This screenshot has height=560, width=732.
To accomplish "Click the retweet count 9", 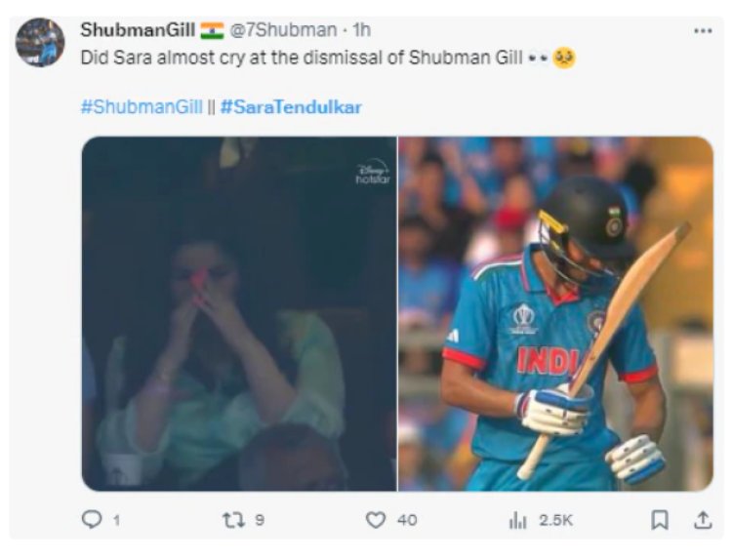I will pos(260,520).
